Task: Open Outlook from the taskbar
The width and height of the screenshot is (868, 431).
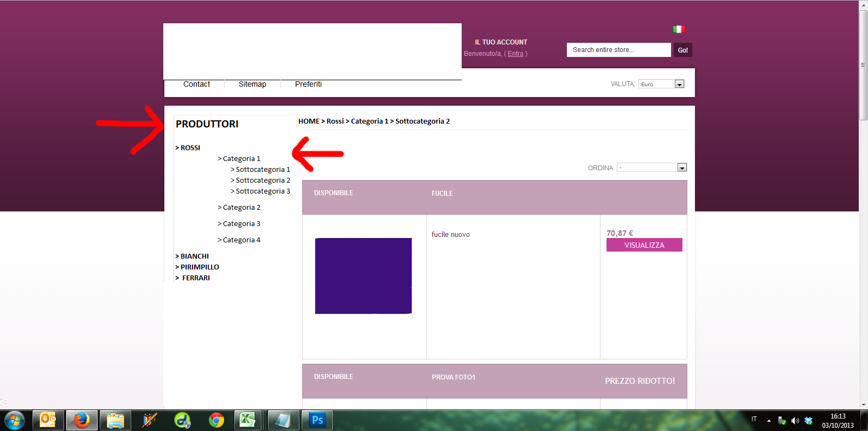Action: [48, 420]
